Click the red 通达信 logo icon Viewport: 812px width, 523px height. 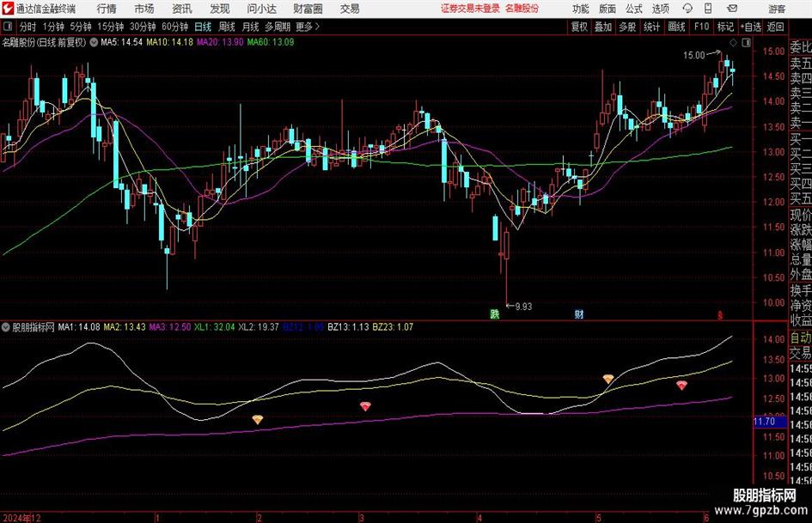8,9
